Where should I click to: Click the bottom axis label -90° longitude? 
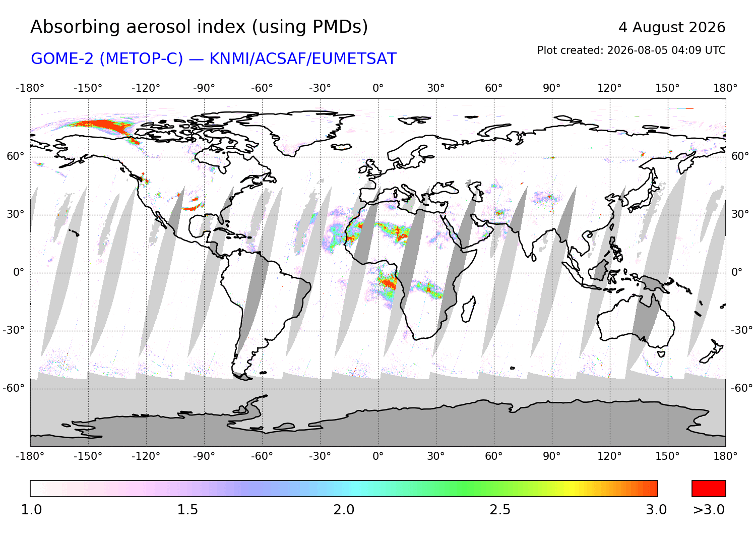click(x=204, y=456)
